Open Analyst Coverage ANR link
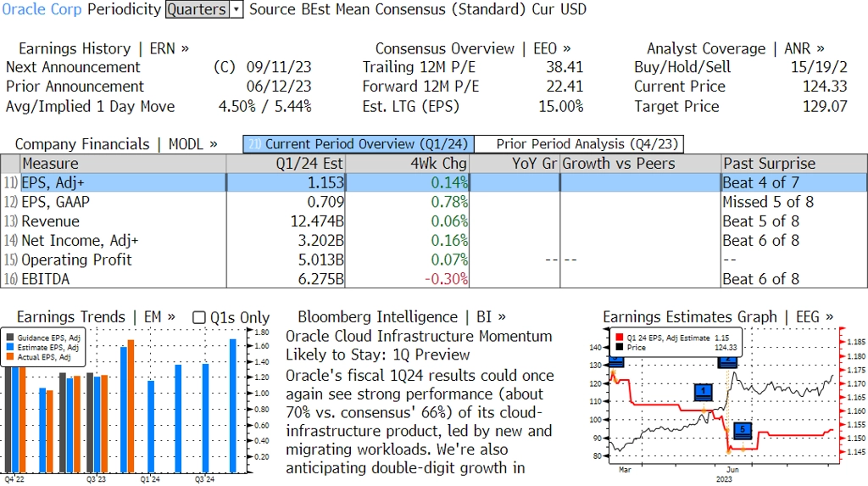The width and height of the screenshot is (868, 486). click(735, 48)
